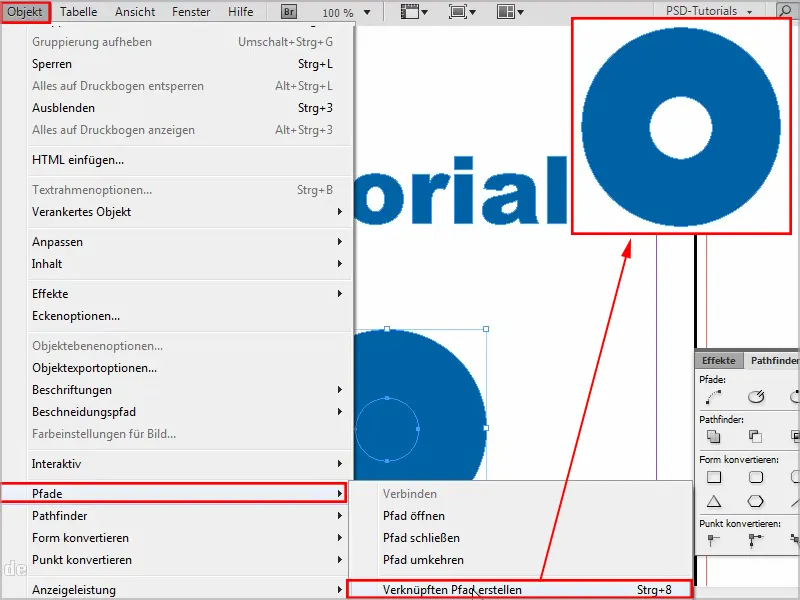The width and height of the screenshot is (800, 600).
Task: Choose Pfad schließen in the submenu
Action: pyautogui.click(x=520, y=538)
